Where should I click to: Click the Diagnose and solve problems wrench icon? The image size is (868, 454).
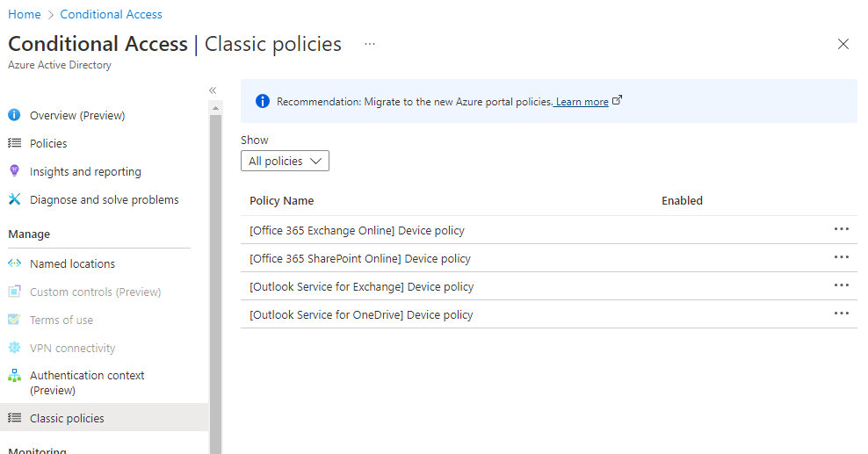click(14, 199)
